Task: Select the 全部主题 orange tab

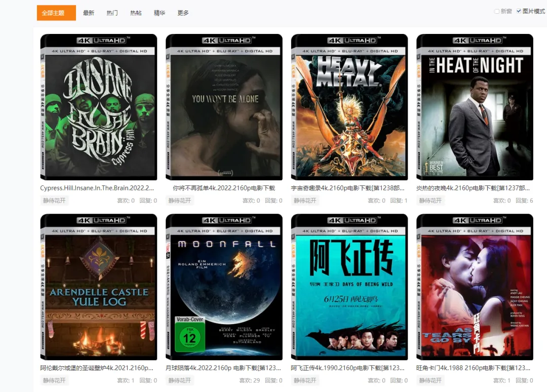Action: pyautogui.click(x=56, y=13)
